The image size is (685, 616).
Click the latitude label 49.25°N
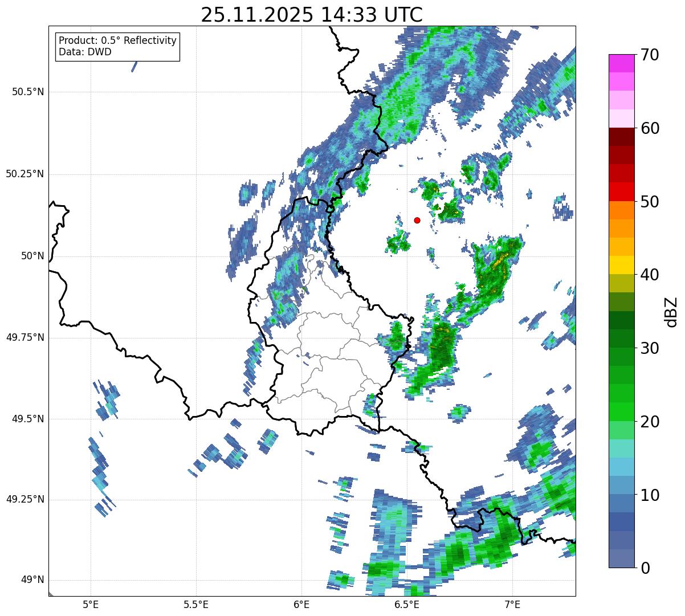25,499
